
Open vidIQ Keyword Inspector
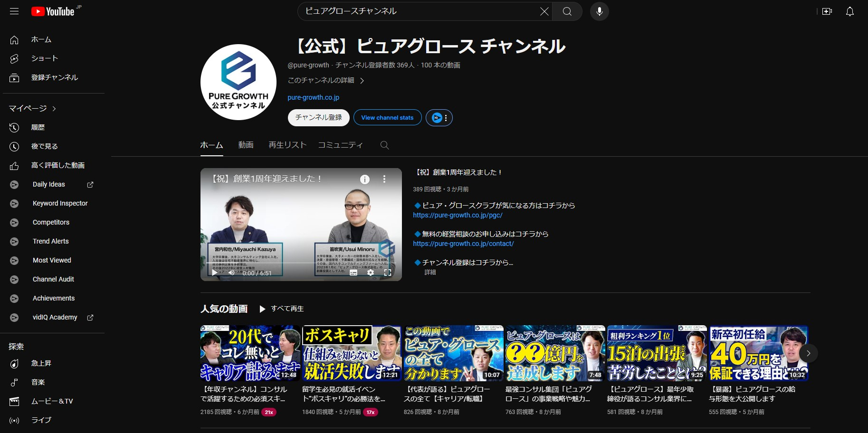tap(60, 203)
